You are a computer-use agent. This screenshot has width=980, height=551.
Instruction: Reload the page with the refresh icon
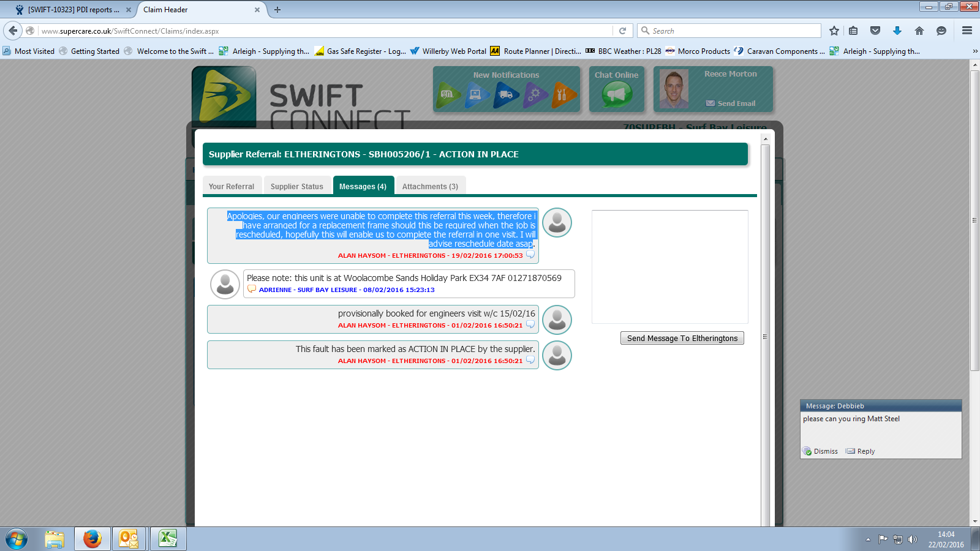(x=622, y=31)
